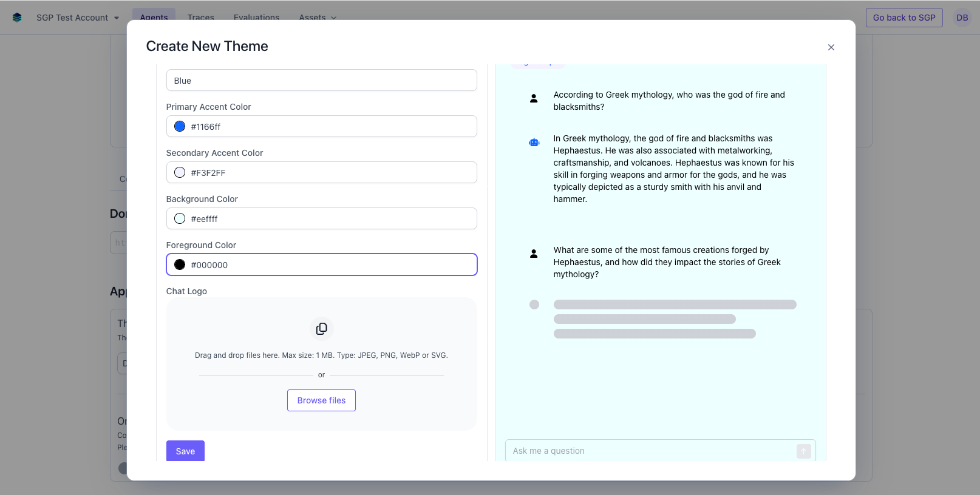The width and height of the screenshot is (980, 495).
Task: Click the question about god of fire
Action: tap(669, 101)
